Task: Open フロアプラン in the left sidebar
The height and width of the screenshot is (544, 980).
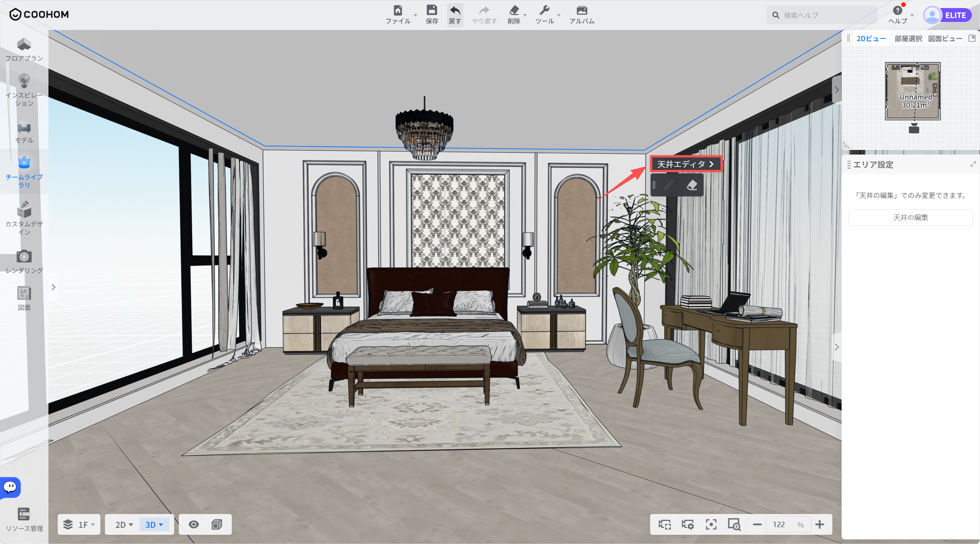Action: click(24, 49)
